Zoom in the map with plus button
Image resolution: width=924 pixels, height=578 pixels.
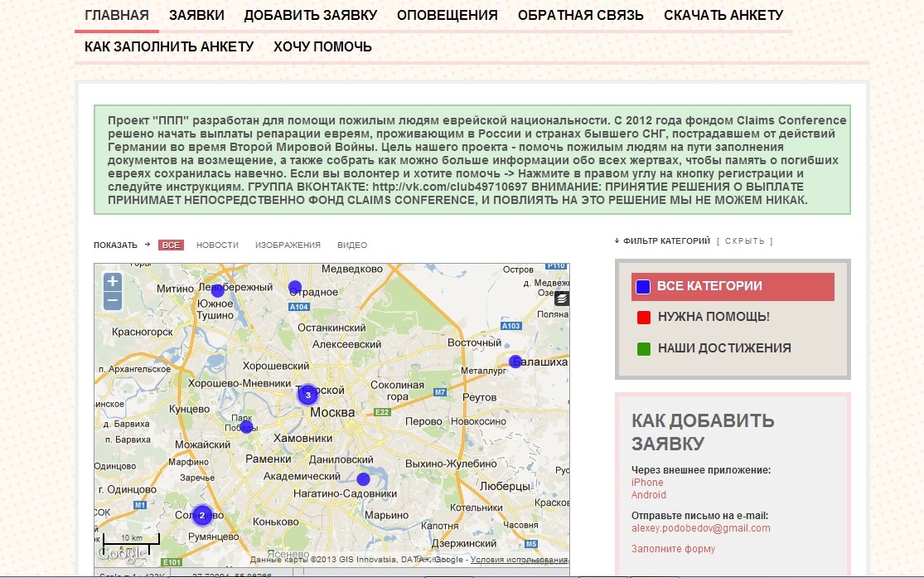[x=113, y=281]
